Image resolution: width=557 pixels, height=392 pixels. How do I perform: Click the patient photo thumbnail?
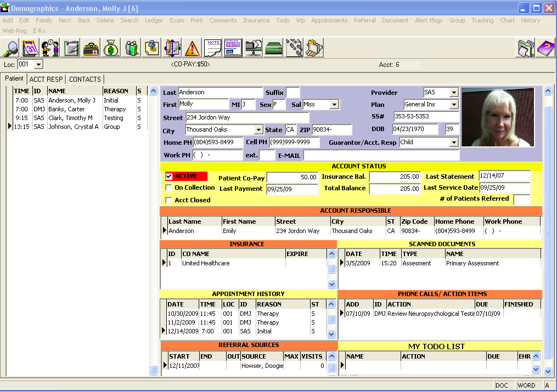pyautogui.click(x=498, y=117)
